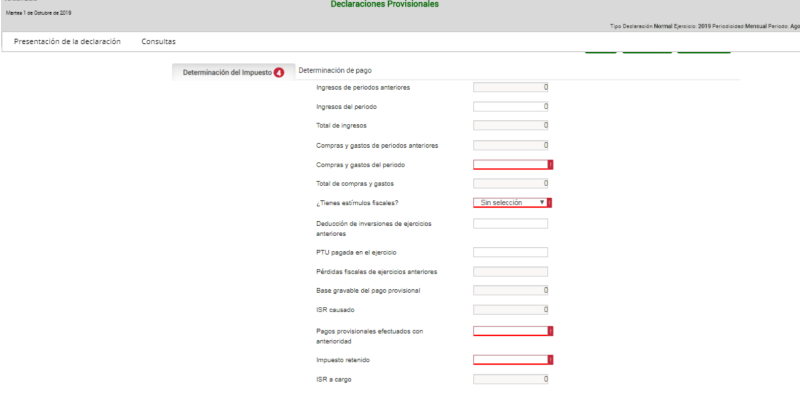Click the Ingresos del periodo input field
This screenshot has width=800, height=397.
(x=510, y=107)
